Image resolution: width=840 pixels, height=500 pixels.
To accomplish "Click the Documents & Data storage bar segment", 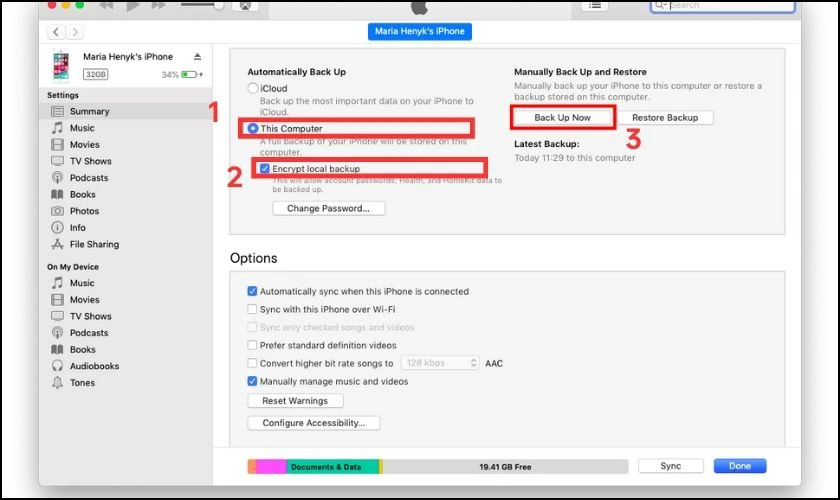I will pyautogui.click(x=333, y=467).
